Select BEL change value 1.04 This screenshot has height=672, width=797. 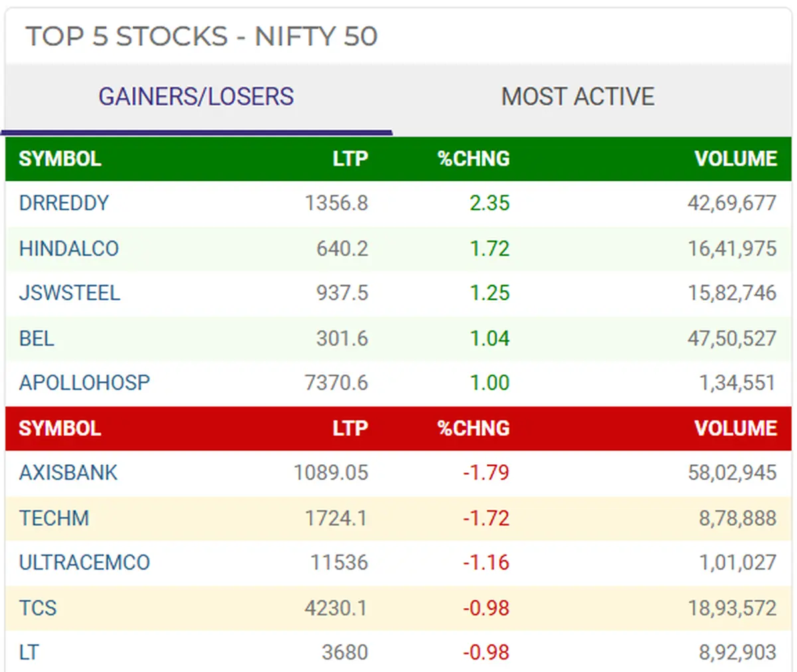pos(490,339)
